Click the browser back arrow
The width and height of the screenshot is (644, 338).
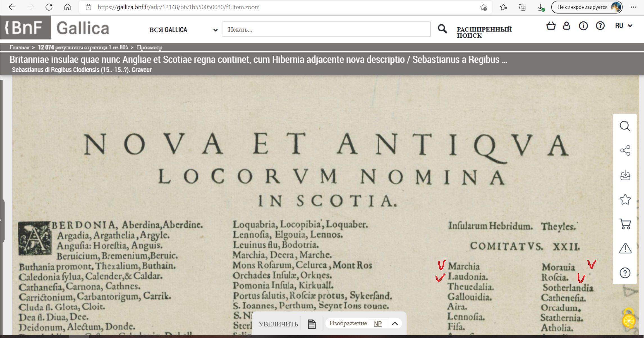coord(12,7)
